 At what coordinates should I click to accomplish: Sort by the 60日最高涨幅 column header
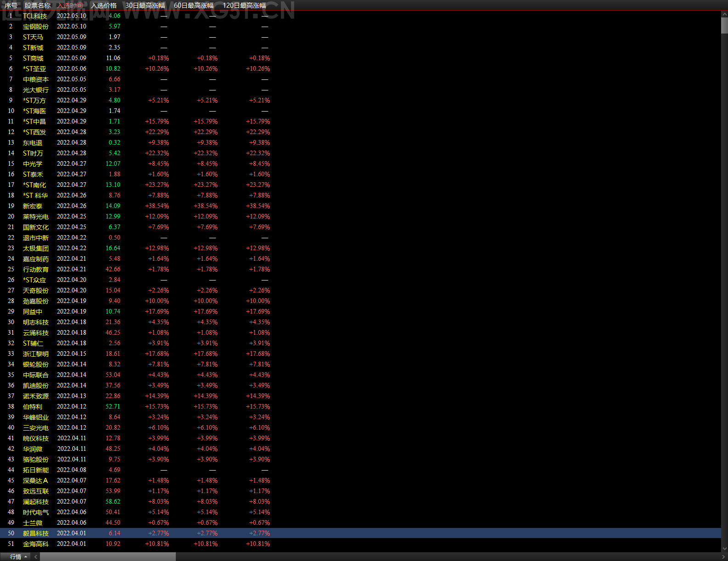click(x=194, y=6)
